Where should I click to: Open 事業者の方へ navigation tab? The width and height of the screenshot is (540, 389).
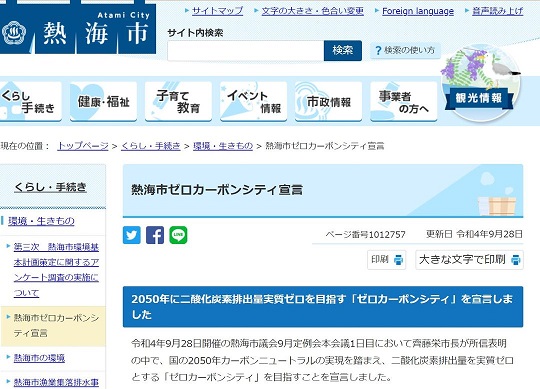(404, 101)
